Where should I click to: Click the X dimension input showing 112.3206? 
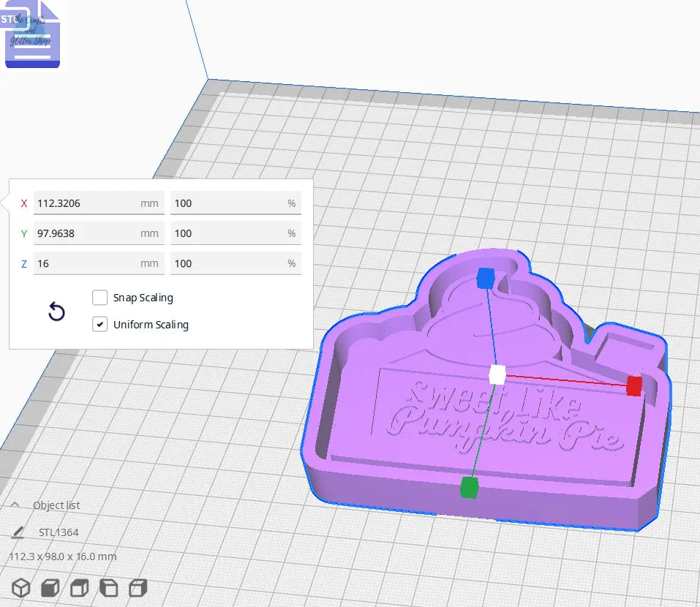(x=99, y=203)
